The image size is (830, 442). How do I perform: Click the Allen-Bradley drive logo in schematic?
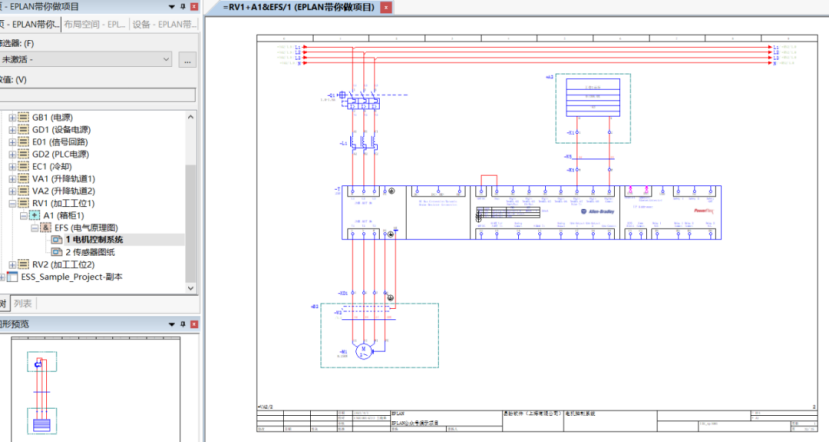click(598, 211)
